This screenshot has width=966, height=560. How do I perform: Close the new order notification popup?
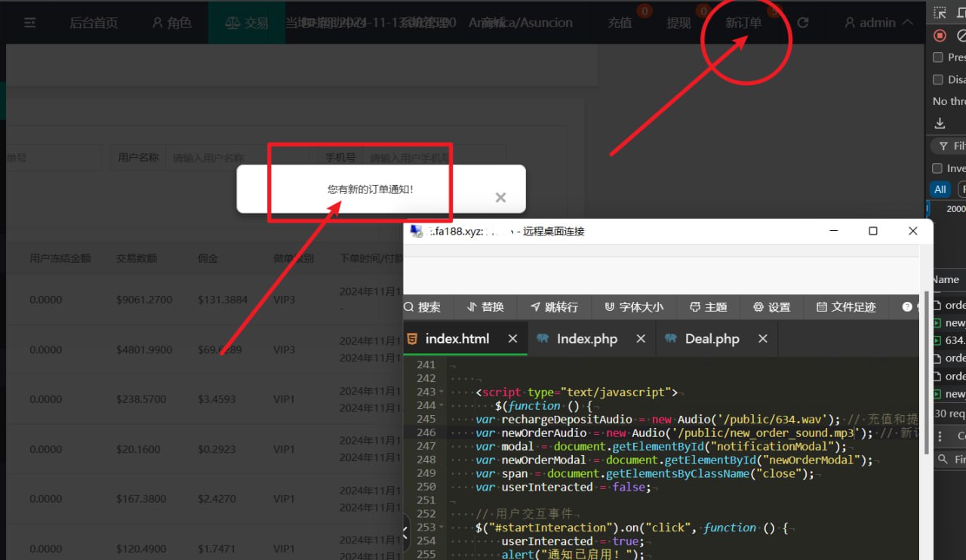pos(500,197)
